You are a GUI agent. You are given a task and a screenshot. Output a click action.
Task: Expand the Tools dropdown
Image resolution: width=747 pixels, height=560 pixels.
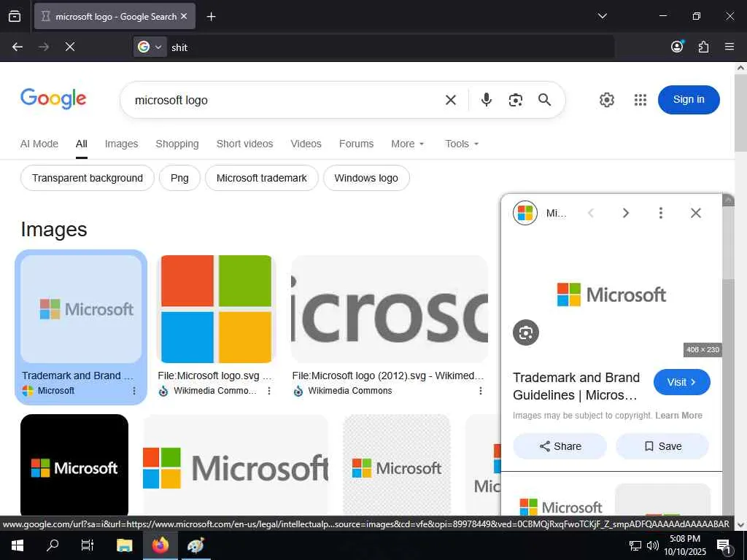pos(462,144)
